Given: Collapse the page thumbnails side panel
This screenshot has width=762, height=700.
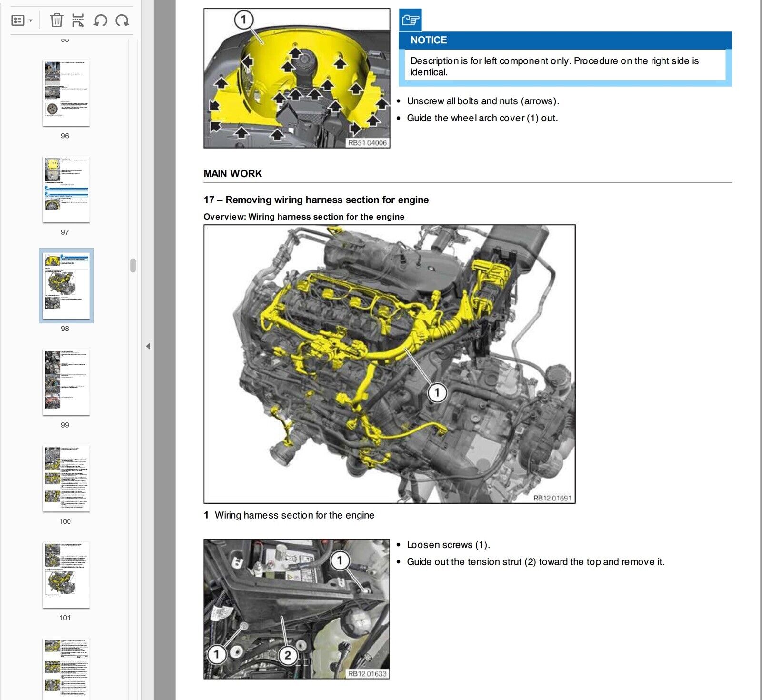Looking at the screenshot, I should 148,346.
